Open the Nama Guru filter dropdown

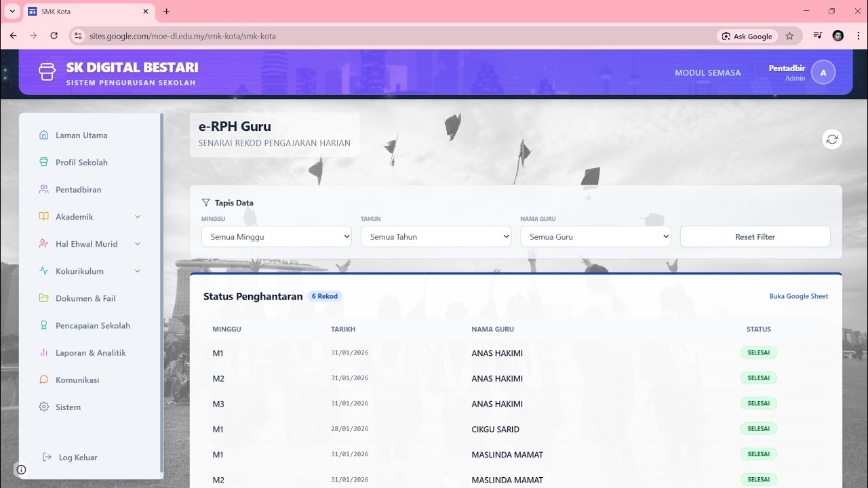[595, 237]
